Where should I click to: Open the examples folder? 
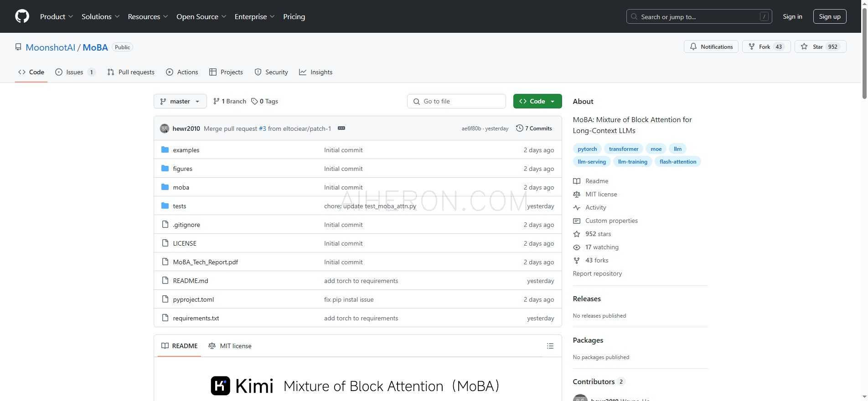pos(186,150)
